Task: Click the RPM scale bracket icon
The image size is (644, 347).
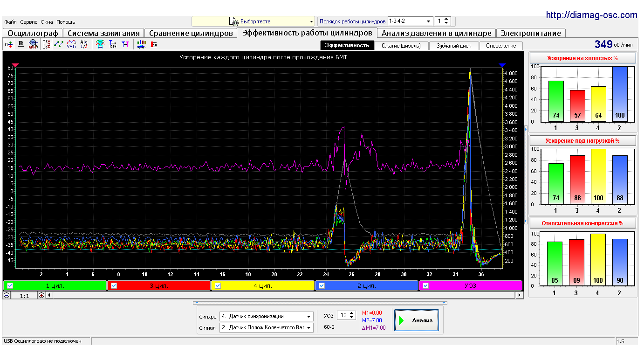Action: point(47,44)
